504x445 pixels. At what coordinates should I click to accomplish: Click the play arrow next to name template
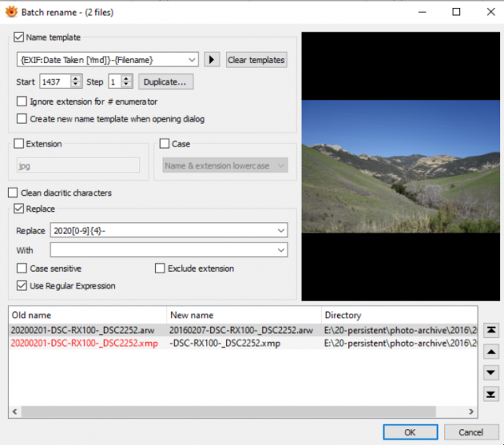click(x=212, y=60)
